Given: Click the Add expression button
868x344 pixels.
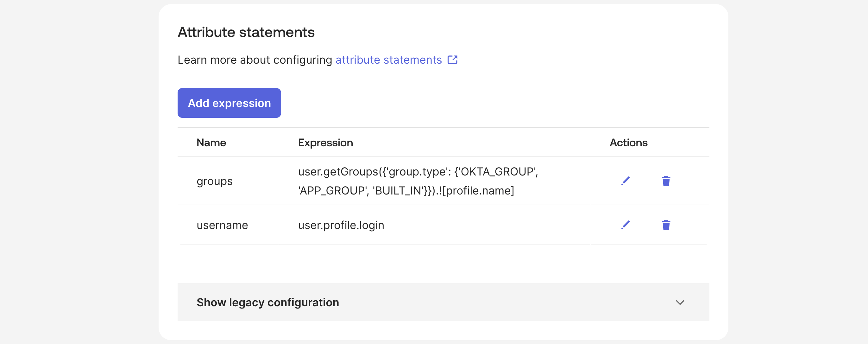Looking at the screenshot, I should pos(229,103).
